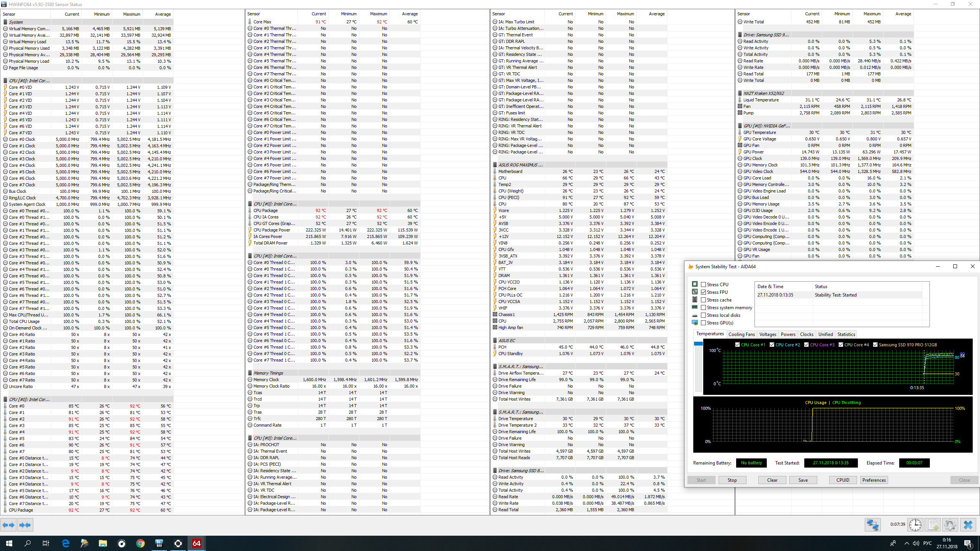Open HWiNFO sensor settings via the gear icon
The image size is (980, 551).
tap(950, 525)
